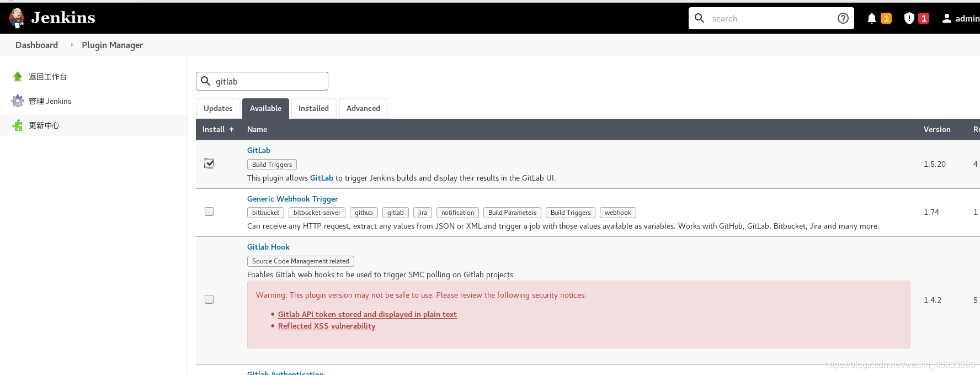This screenshot has height=375, width=980.
Task: Open the security warnings shield icon
Action: point(909,18)
